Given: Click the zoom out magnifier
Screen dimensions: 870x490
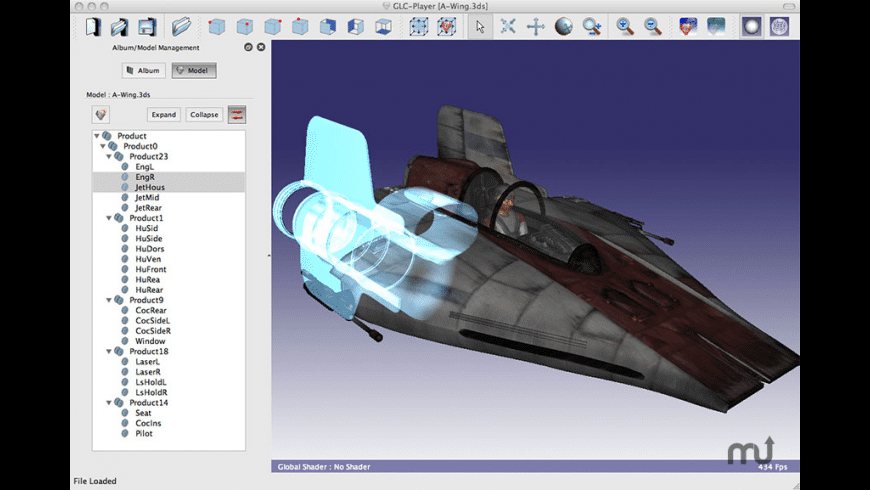Looking at the screenshot, I should tap(653, 27).
